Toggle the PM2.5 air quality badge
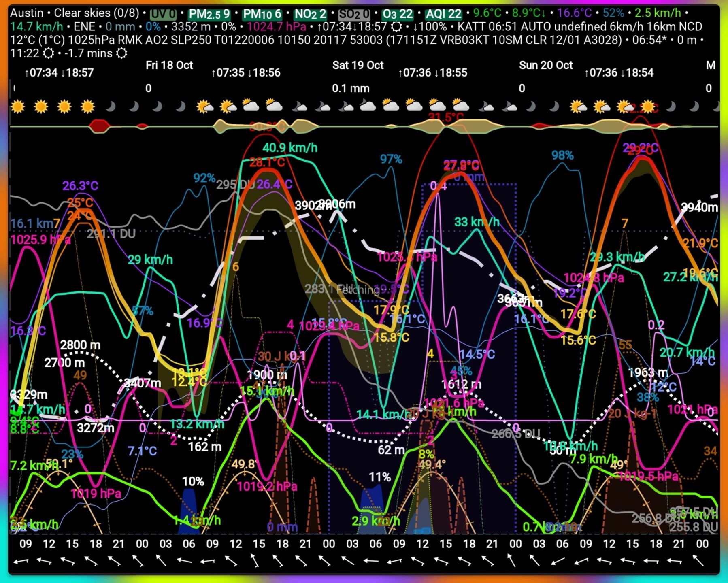 (x=209, y=13)
